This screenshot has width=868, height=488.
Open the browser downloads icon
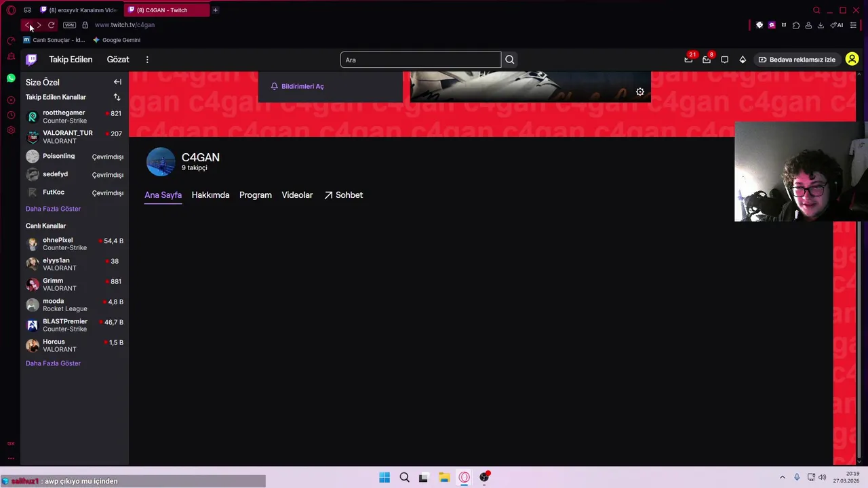click(821, 25)
